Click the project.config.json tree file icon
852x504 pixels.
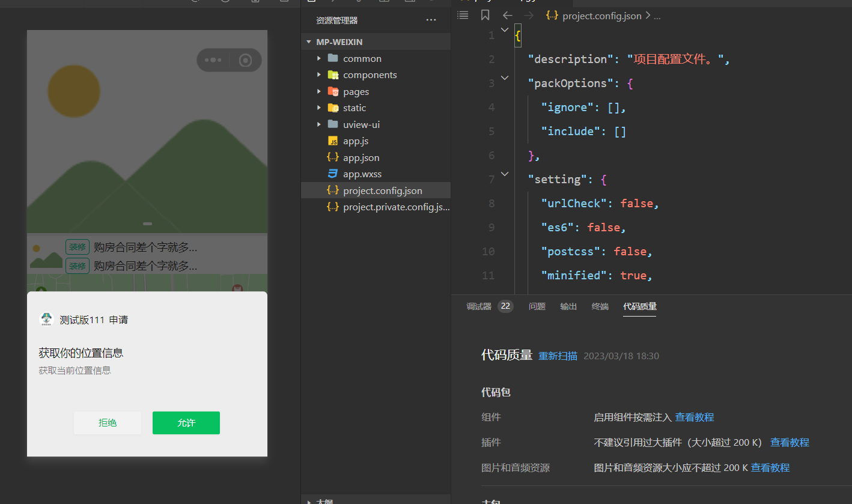coord(333,190)
